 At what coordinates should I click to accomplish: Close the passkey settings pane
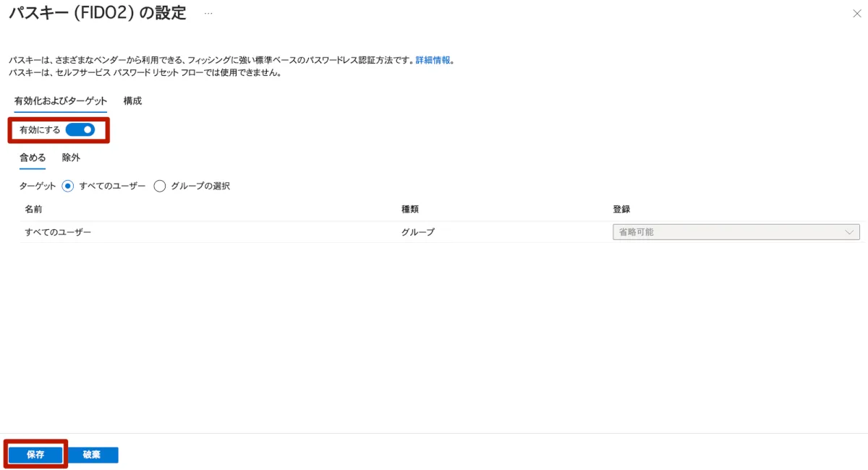857,14
